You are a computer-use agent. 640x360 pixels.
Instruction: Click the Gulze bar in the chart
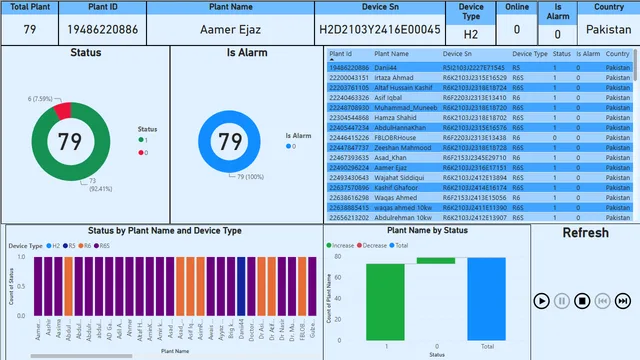312,286
